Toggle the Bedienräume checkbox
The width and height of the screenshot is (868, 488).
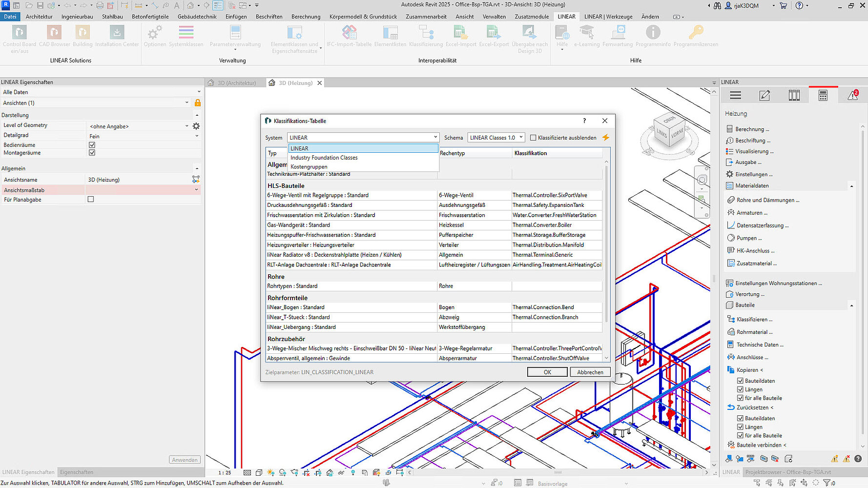[x=92, y=145]
